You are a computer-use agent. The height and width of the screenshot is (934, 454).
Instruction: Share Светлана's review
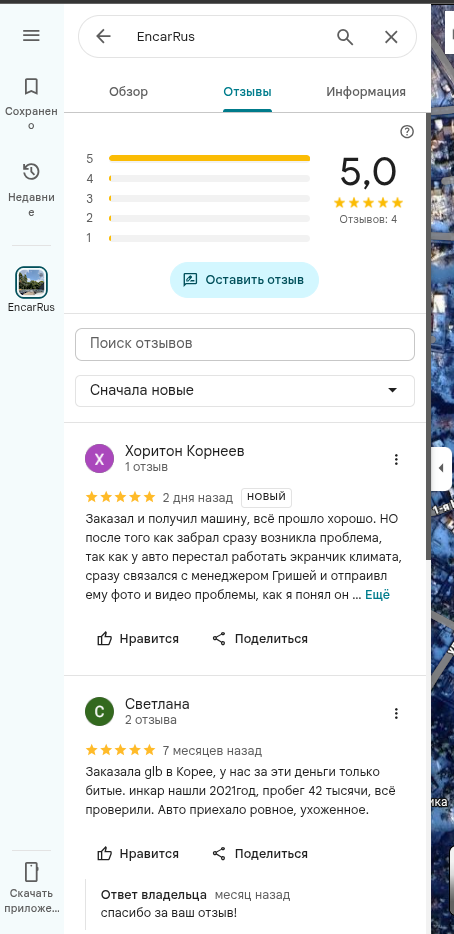tap(260, 854)
